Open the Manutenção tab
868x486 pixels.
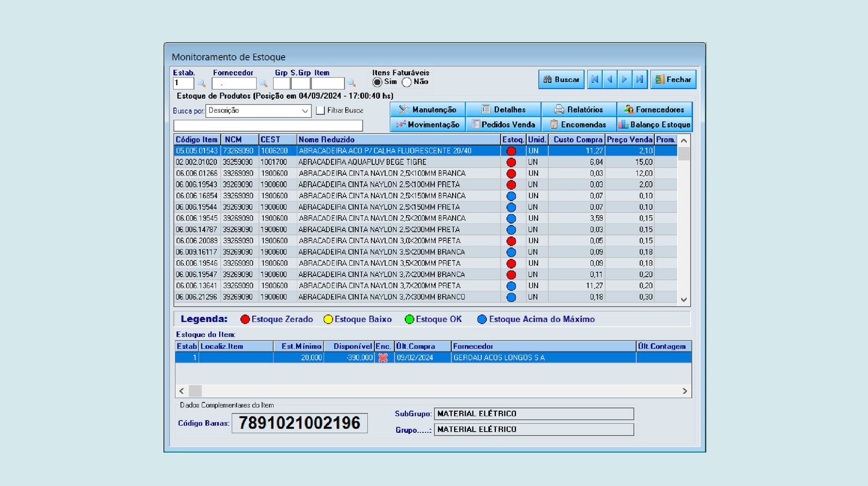point(427,110)
